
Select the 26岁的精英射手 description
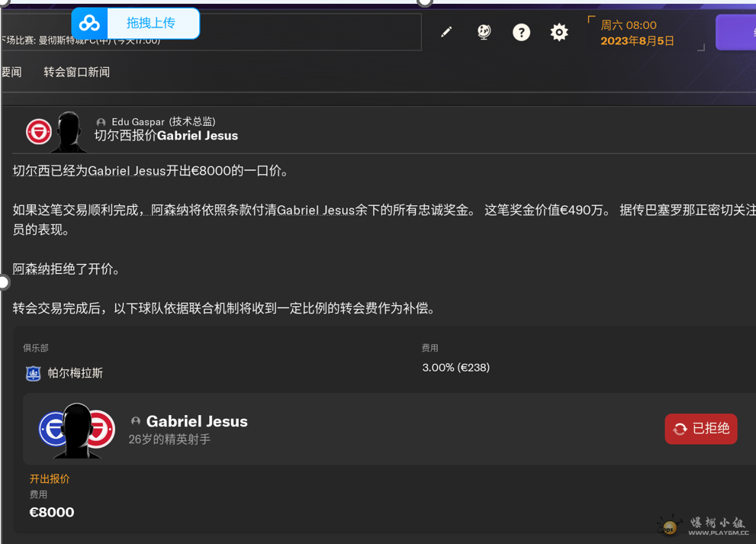[169, 439]
